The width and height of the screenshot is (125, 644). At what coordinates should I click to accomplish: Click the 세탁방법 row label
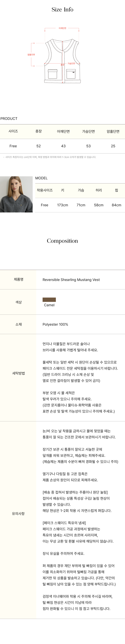pos(18,373)
